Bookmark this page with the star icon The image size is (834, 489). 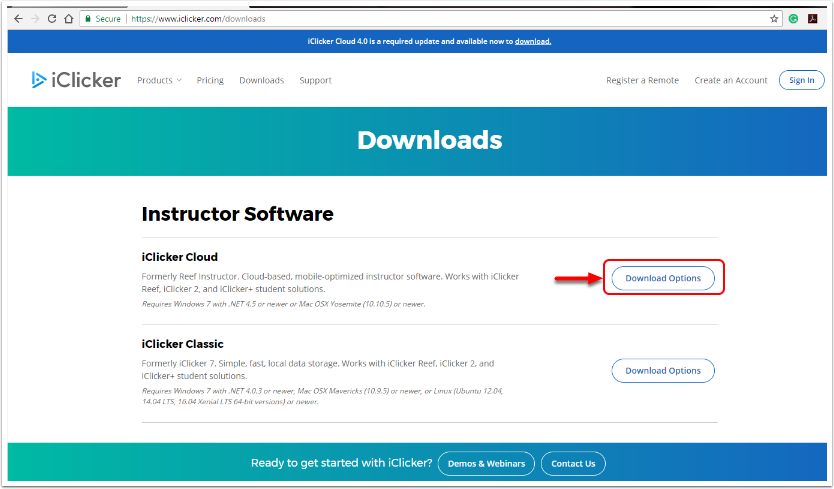[x=774, y=19]
